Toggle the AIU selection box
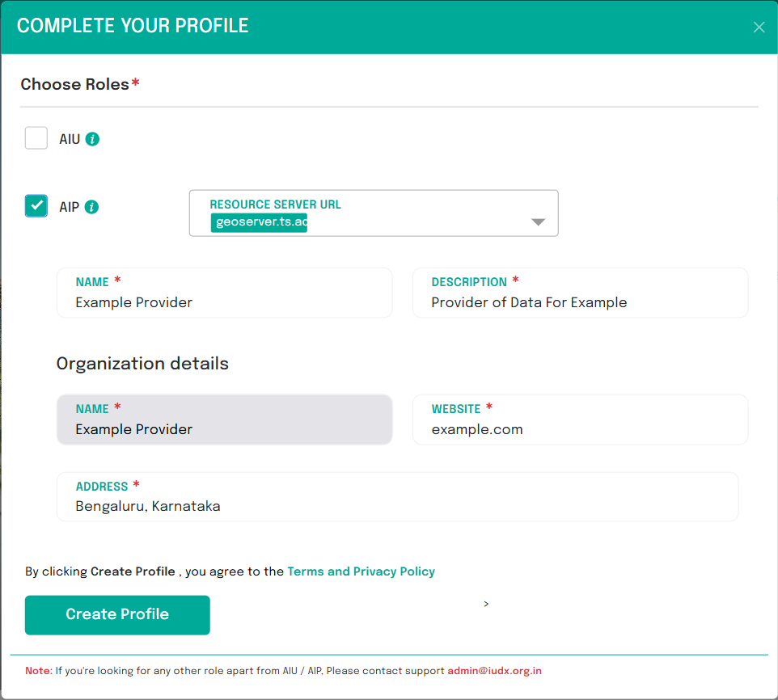This screenshot has height=700, width=778. click(x=36, y=137)
